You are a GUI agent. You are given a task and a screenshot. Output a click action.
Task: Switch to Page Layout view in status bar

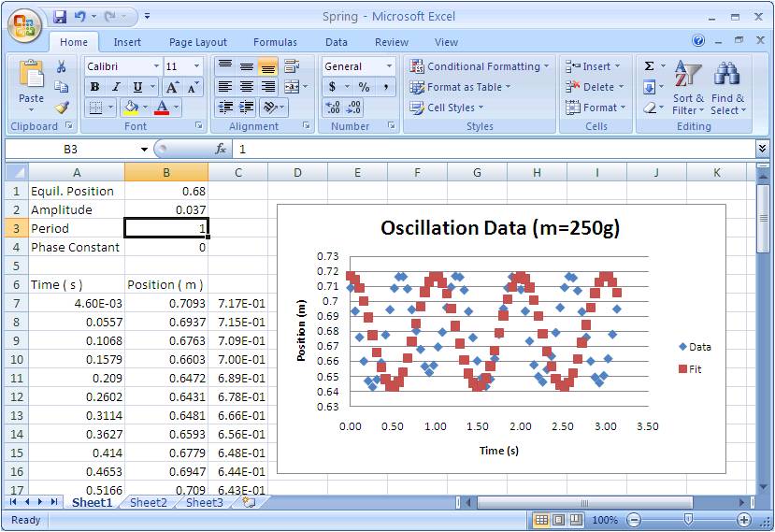pyautogui.click(x=558, y=520)
